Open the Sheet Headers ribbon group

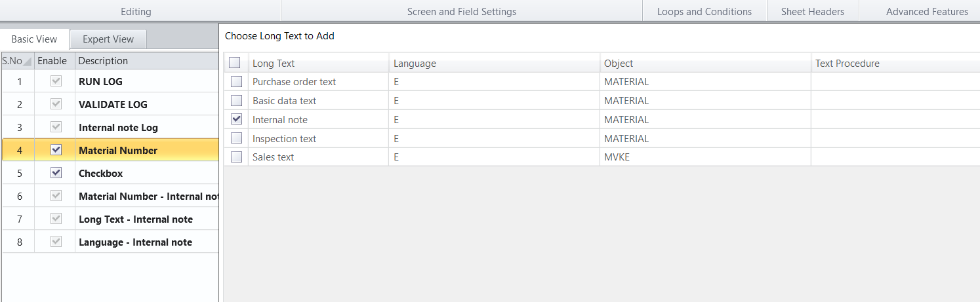tap(813, 11)
